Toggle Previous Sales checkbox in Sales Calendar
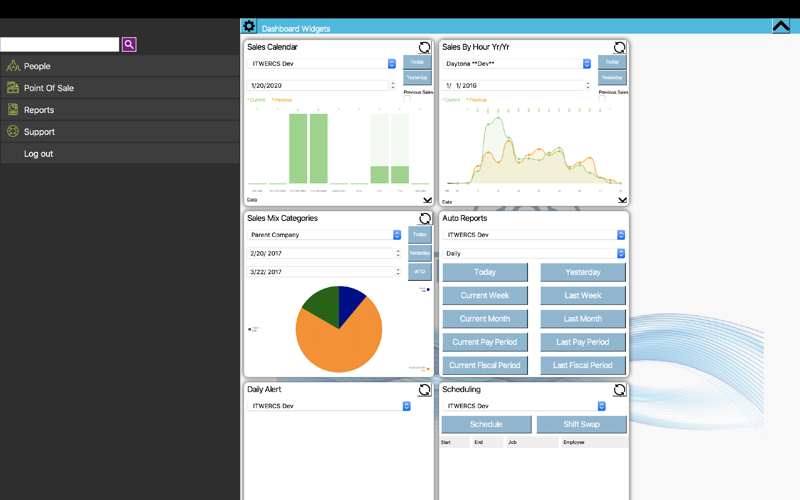 (x=407, y=99)
